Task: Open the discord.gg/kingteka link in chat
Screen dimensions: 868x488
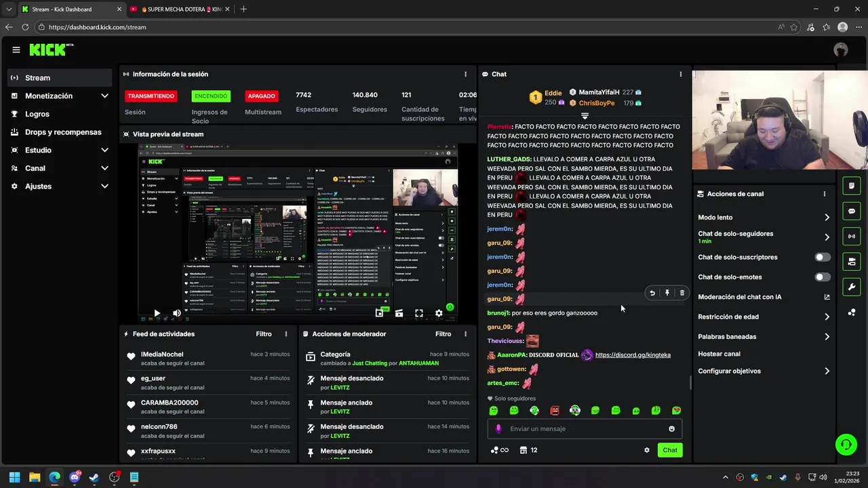Action: tap(633, 355)
